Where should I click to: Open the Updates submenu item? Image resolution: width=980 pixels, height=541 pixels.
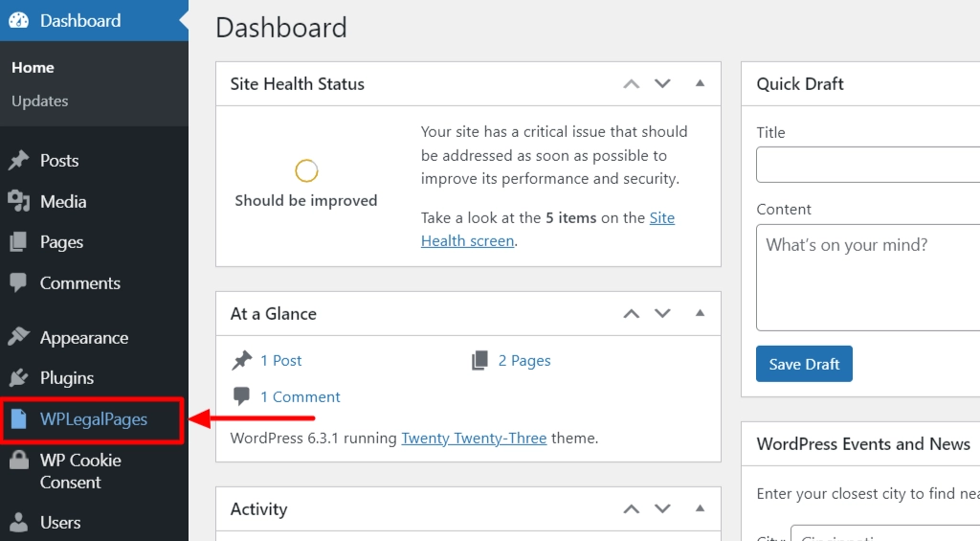click(x=39, y=101)
